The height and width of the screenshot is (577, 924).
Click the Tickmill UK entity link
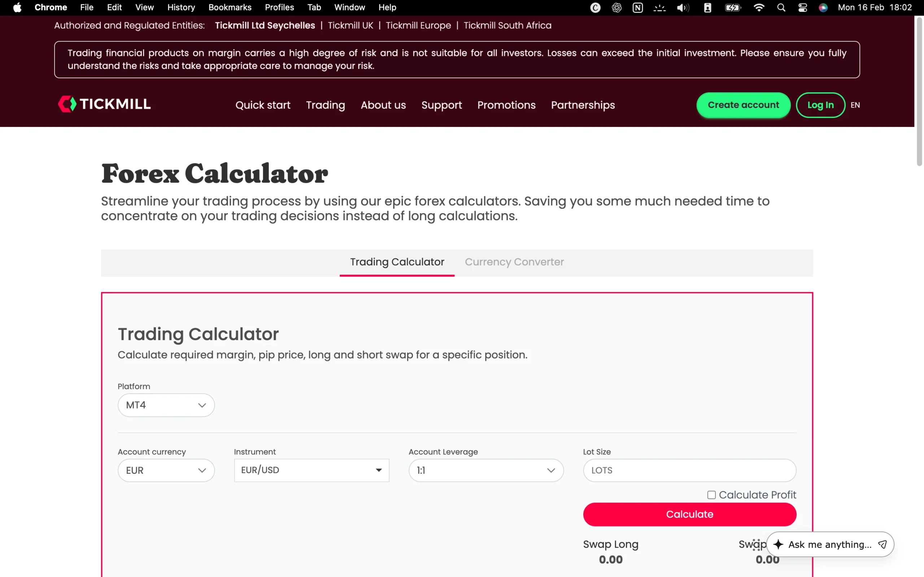[x=350, y=26]
